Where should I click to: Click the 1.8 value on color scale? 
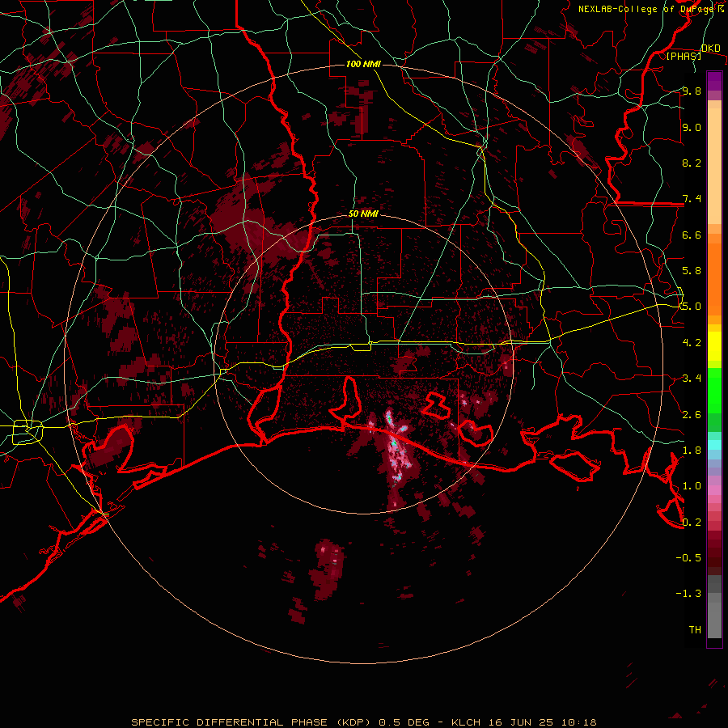692,451
